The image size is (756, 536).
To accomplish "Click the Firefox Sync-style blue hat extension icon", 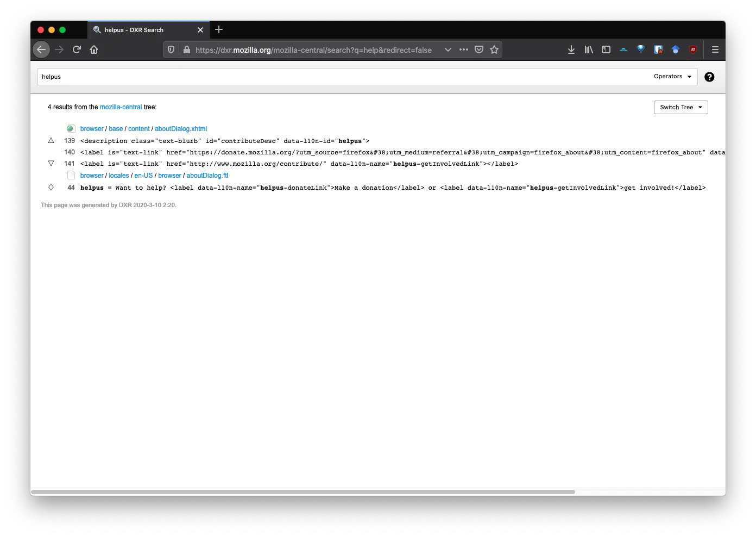I will pos(623,49).
